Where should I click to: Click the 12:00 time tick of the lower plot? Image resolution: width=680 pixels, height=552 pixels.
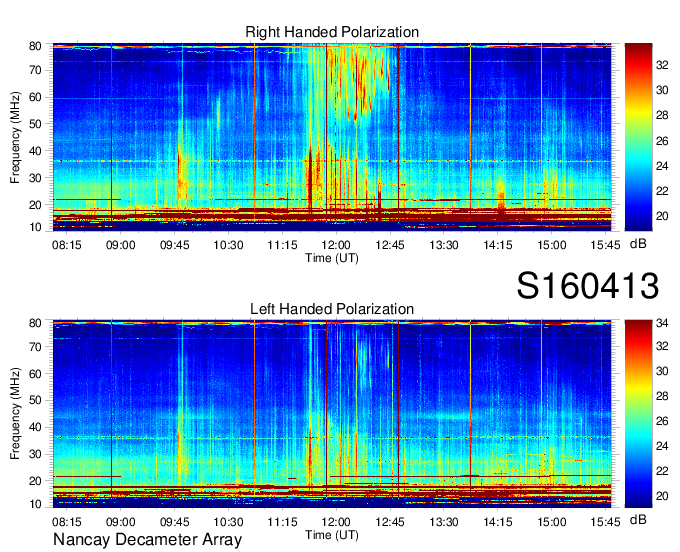tap(336, 522)
